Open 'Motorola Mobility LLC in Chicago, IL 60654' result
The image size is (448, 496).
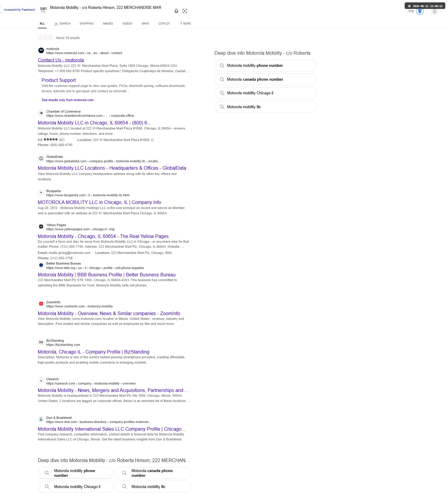pos(95,123)
